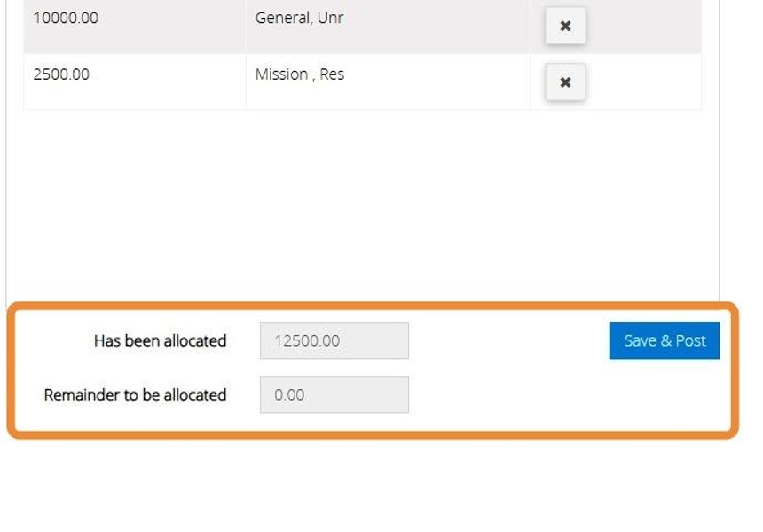Click the Remainder to be allocated label
This screenshot has height=532, width=763.
[x=135, y=395]
